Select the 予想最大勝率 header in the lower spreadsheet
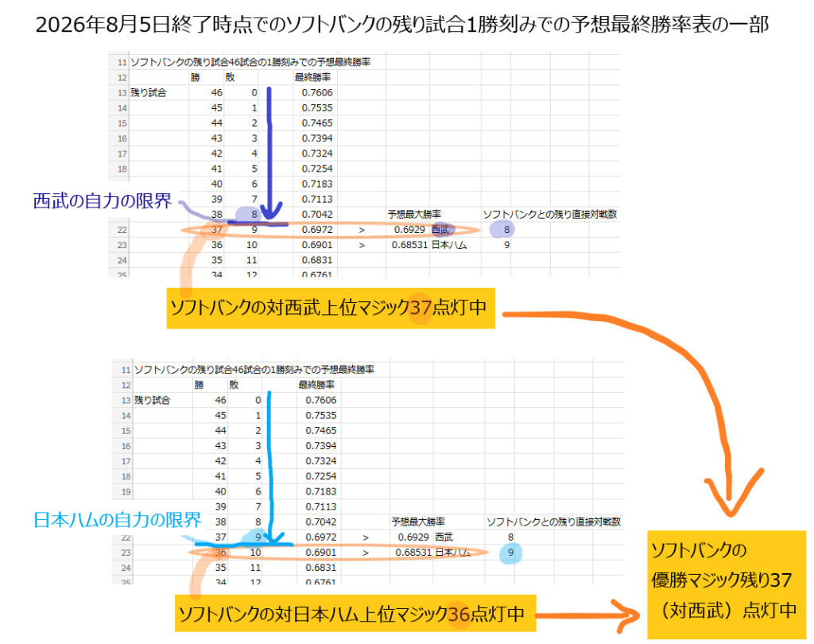This screenshot has width=814, height=644. (x=418, y=522)
